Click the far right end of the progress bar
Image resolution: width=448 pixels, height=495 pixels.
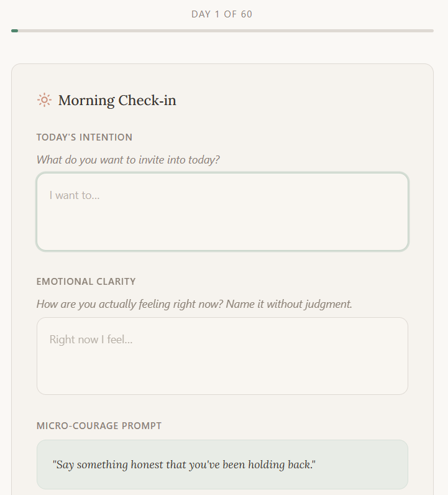[430, 30]
